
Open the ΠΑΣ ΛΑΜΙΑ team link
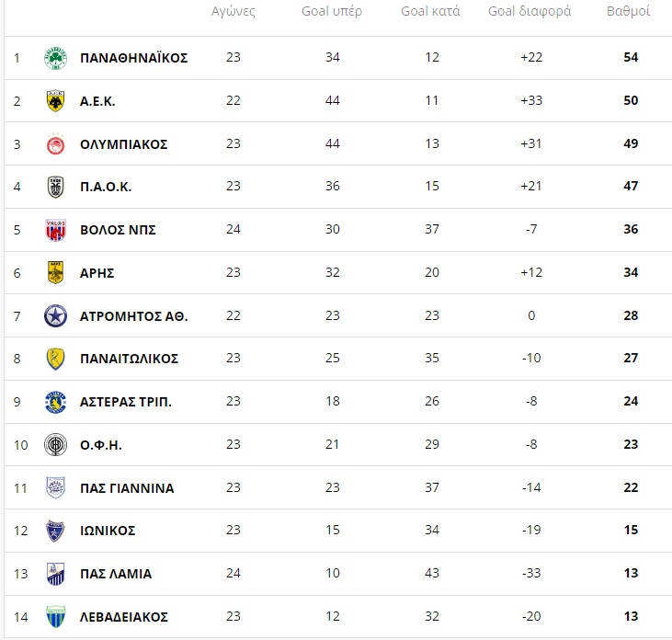click(116, 574)
